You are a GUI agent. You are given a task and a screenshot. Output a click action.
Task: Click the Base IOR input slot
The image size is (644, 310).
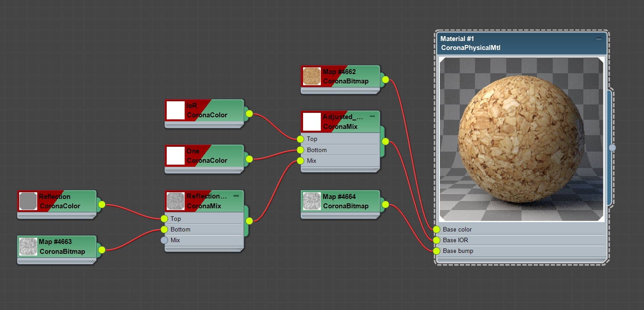click(436, 240)
